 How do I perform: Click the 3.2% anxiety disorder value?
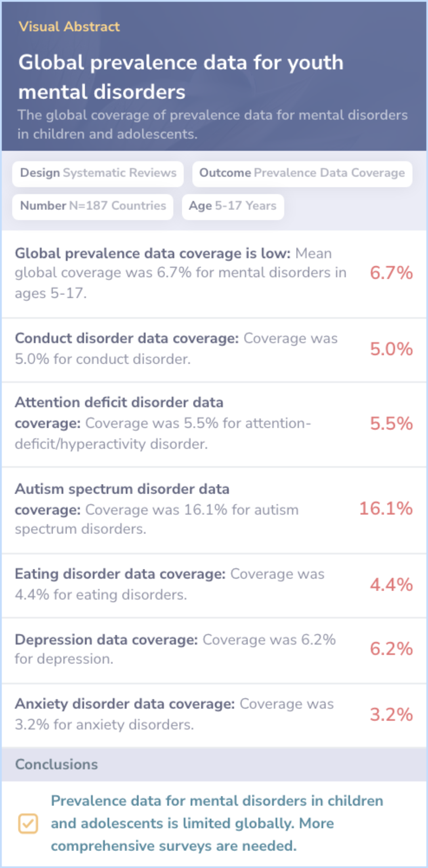tap(391, 715)
